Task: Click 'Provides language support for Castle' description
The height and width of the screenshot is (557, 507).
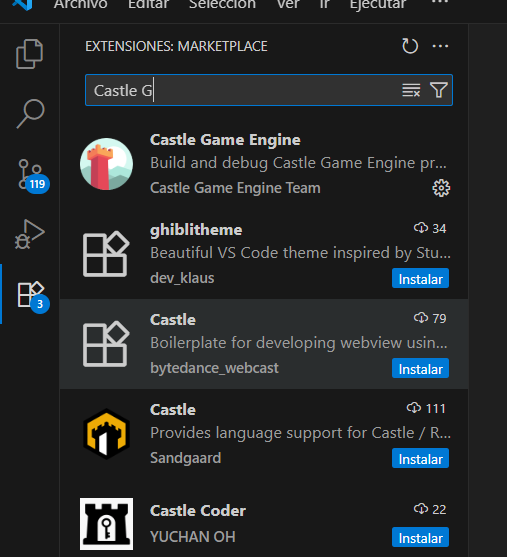Action: (x=300, y=433)
